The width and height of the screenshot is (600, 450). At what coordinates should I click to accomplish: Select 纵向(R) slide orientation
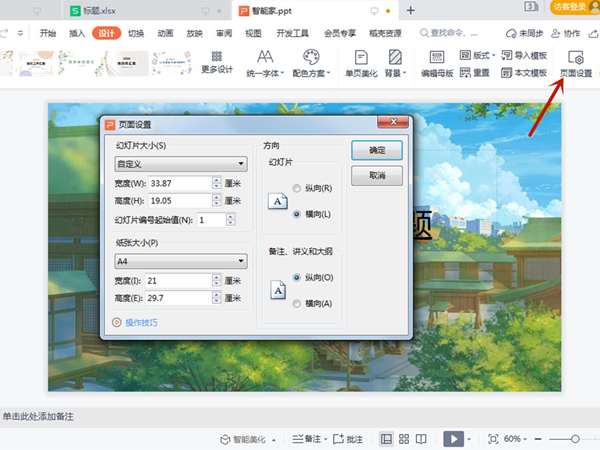[297, 188]
